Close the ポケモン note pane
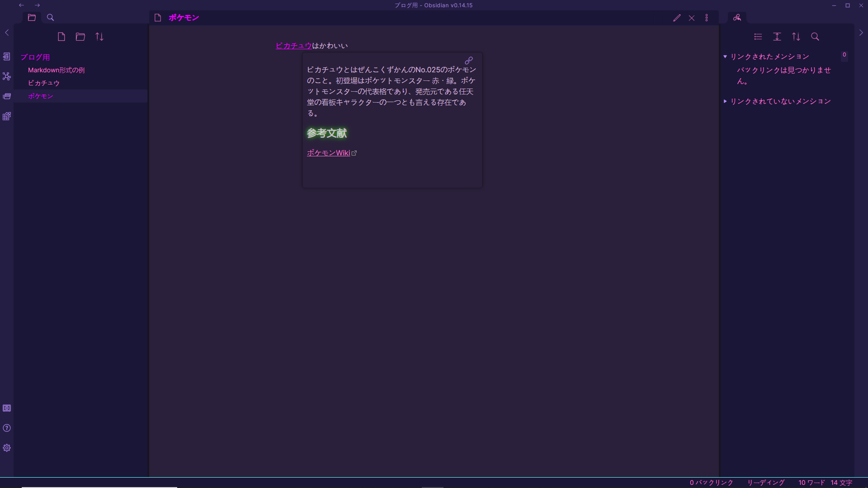Image resolution: width=868 pixels, height=488 pixels. (x=692, y=18)
